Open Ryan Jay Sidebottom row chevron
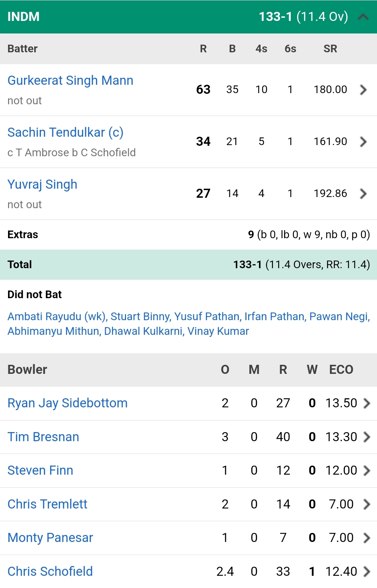377x588 pixels. coord(367,403)
